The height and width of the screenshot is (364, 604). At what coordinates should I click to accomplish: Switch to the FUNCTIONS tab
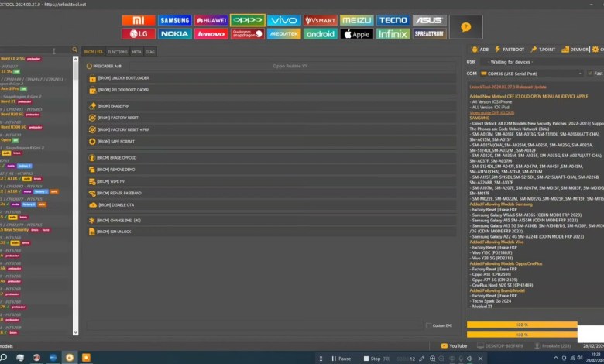[118, 52]
